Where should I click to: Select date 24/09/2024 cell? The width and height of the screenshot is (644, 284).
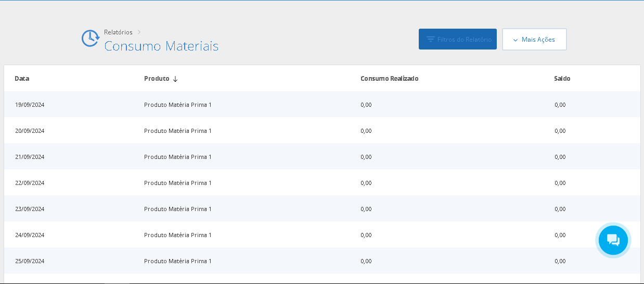[x=30, y=235]
